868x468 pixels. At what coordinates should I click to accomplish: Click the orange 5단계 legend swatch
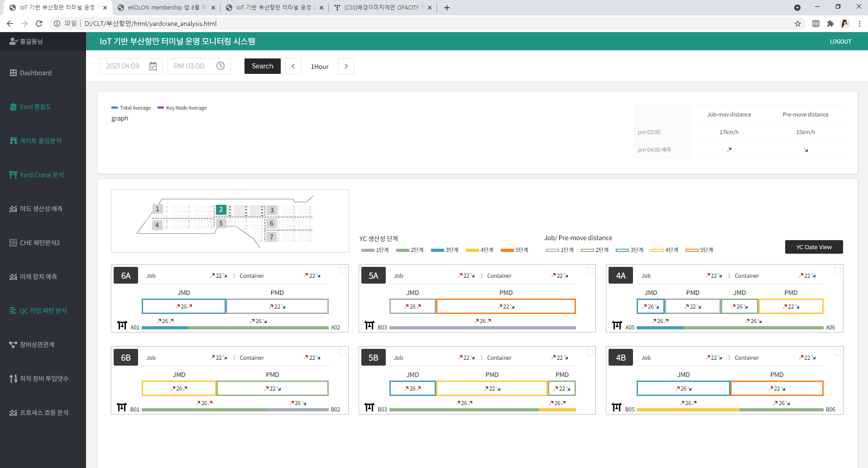[x=507, y=250]
